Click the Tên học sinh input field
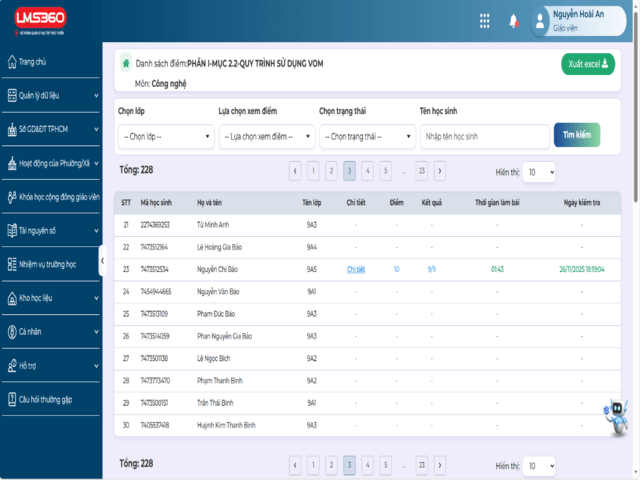Image resolution: width=640 pixels, height=480 pixels. [x=485, y=136]
